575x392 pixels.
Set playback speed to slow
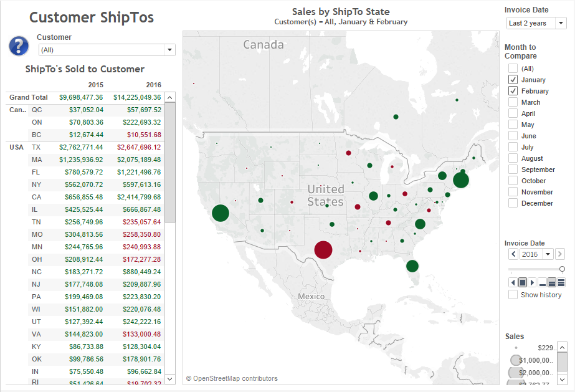click(543, 282)
